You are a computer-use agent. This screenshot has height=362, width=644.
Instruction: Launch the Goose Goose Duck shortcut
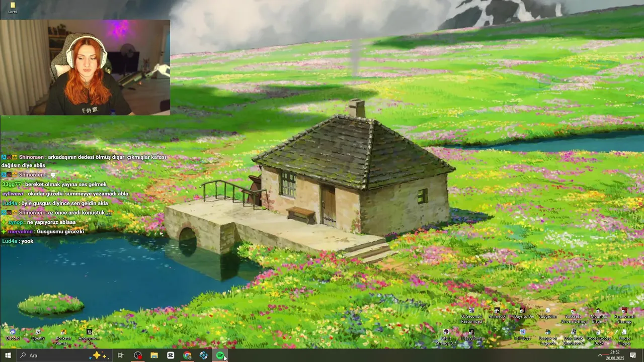pyautogui.click(x=599, y=337)
